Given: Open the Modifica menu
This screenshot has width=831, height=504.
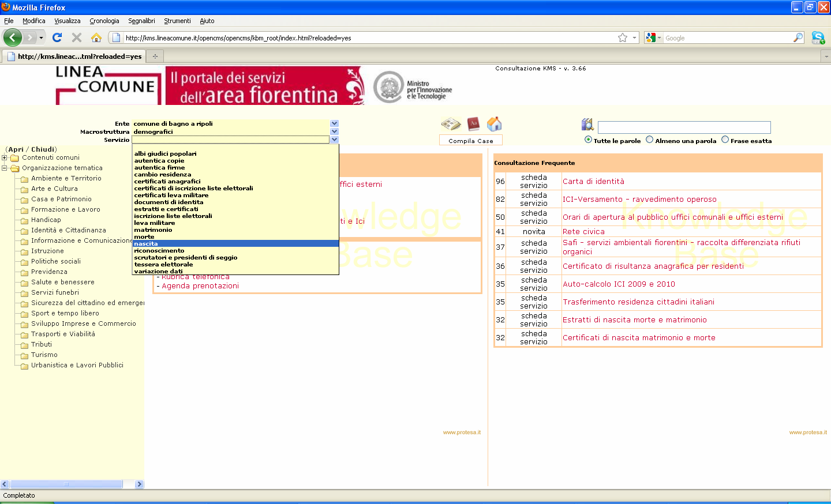Looking at the screenshot, I should click(x=33, y=21).
